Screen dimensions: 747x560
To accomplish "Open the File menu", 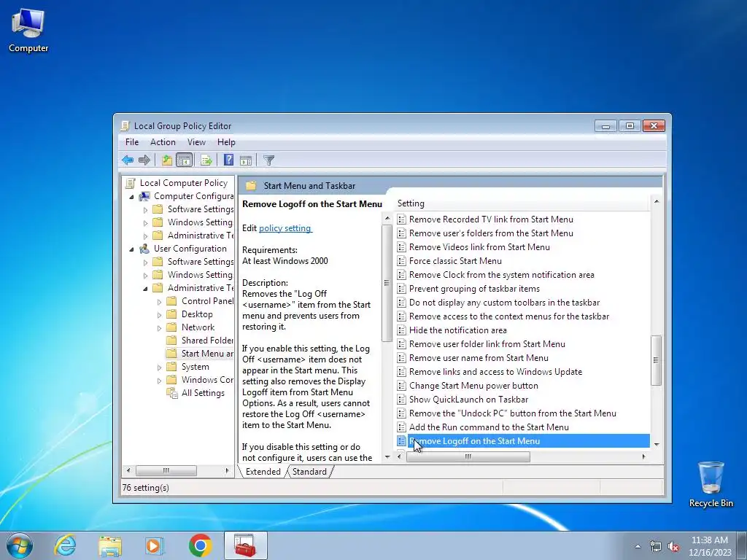I will [132, 142].
